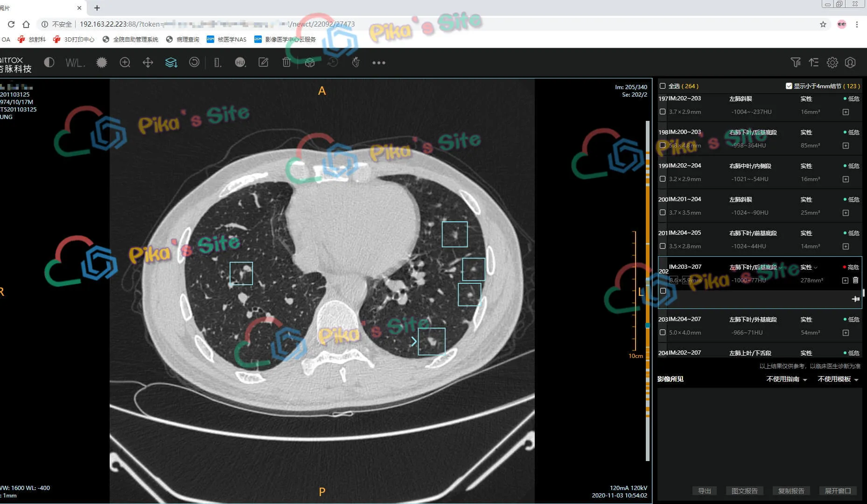Click plus-box icon for nodule 200 (25mm³)
Viewport: 867px width, 504px height.
[x=846, y=213]
